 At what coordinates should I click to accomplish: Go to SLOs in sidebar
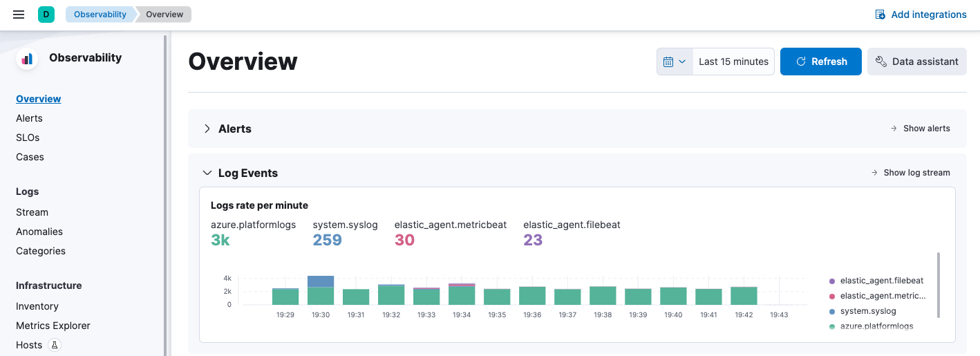click(28, 138)
